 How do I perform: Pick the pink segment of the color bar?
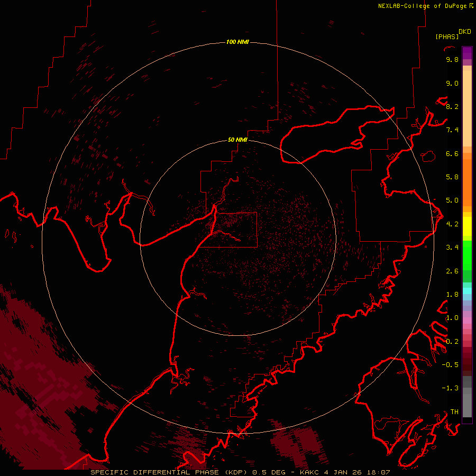coord(467,321)
